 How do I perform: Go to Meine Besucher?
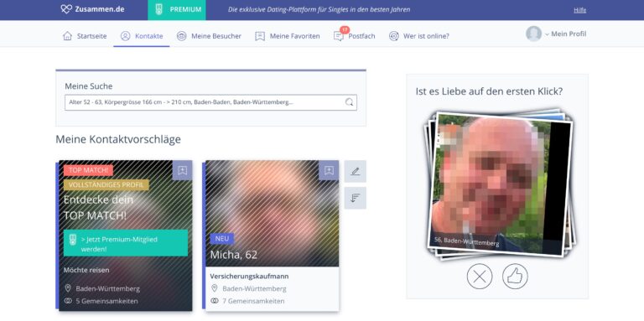(209, 36)
